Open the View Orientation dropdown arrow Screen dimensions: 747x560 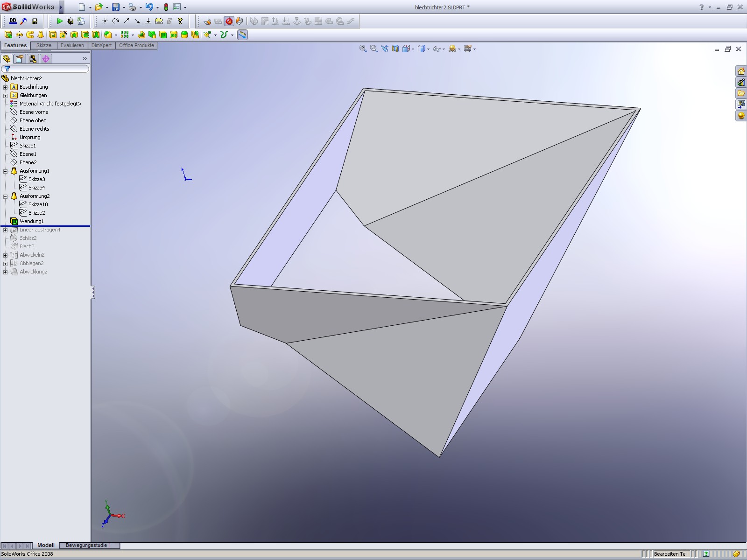[x=413, y=49]
